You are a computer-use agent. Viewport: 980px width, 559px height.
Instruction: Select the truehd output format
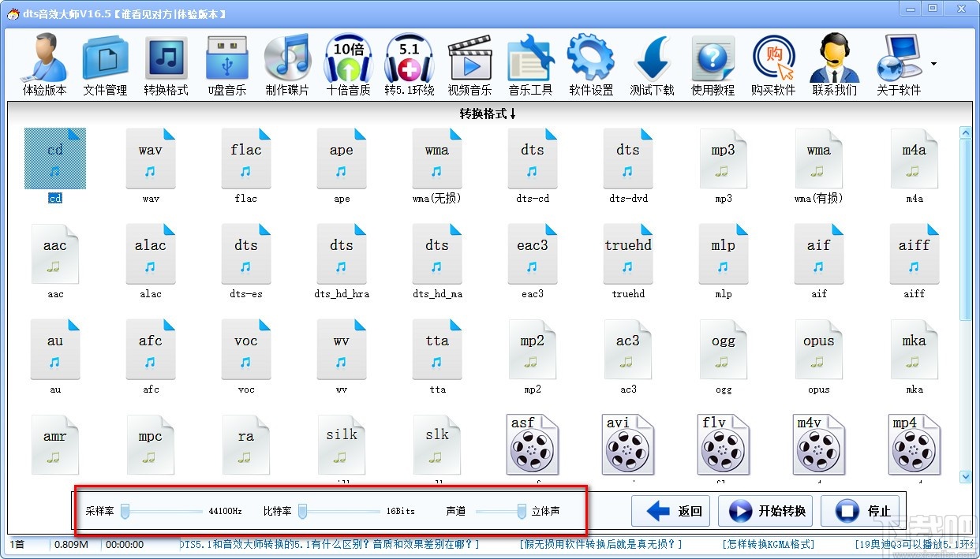click(627, 253)
